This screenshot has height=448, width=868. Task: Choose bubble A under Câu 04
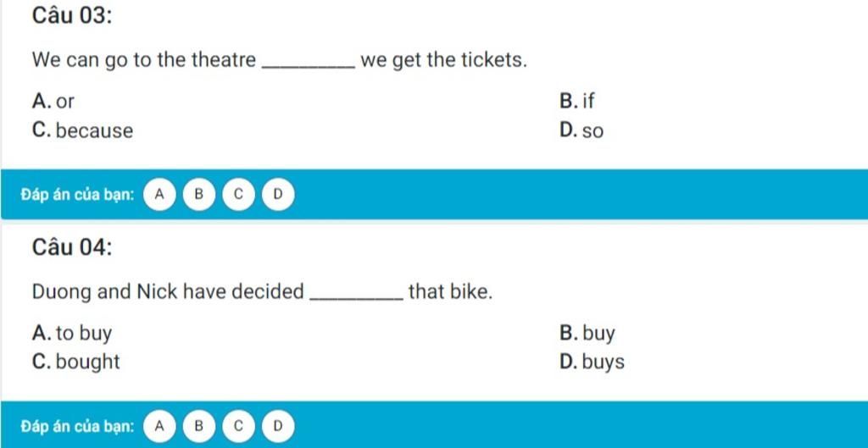[159, 426]
